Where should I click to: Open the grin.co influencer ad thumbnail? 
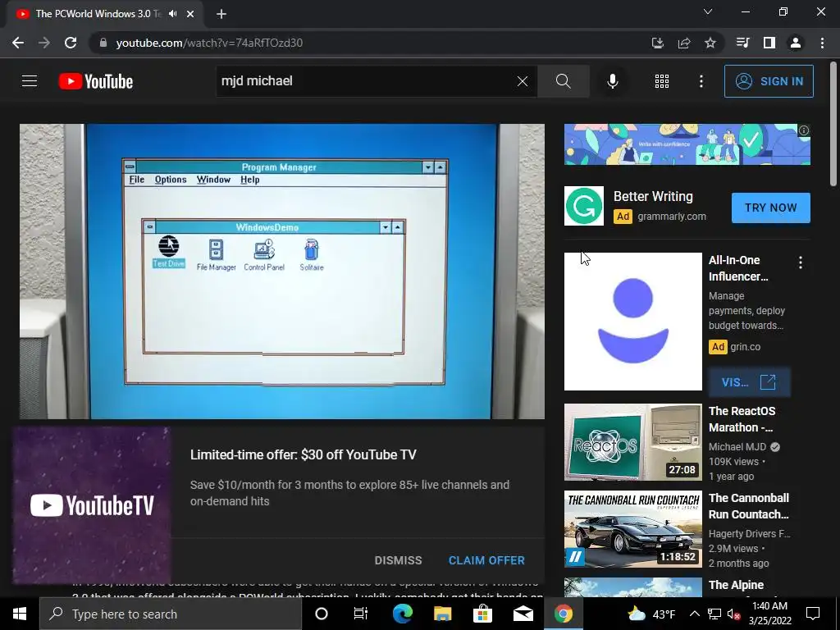[633, 322]
